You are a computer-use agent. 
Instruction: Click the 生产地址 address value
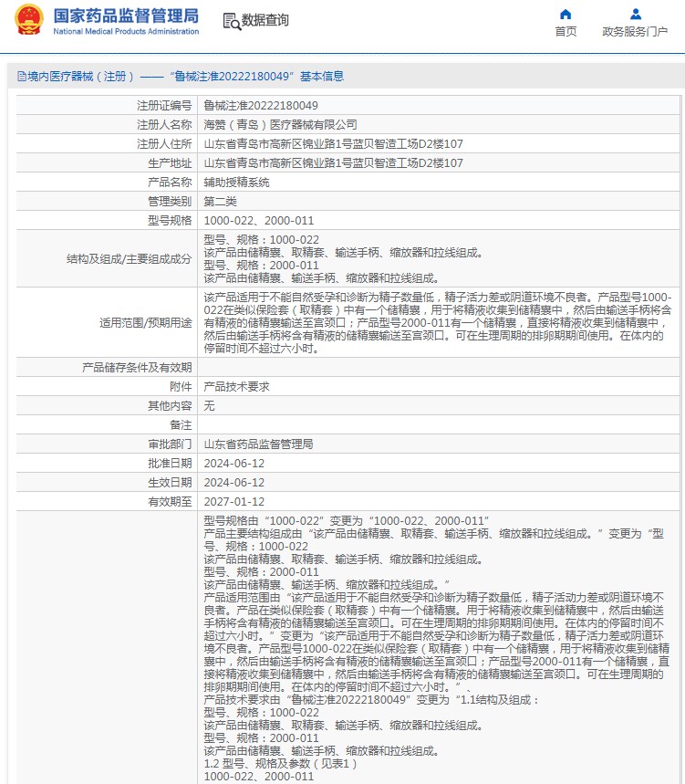click(333, 163)
